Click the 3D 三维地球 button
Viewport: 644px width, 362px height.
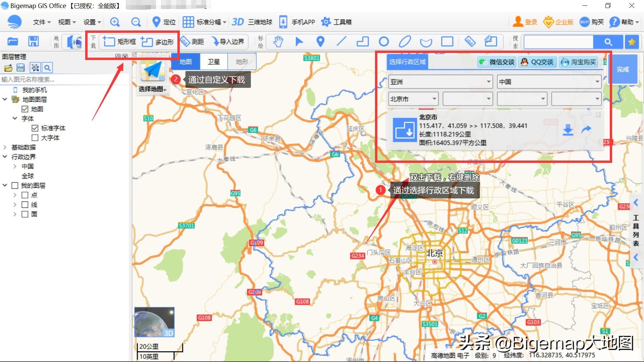[x=252, y=22]
